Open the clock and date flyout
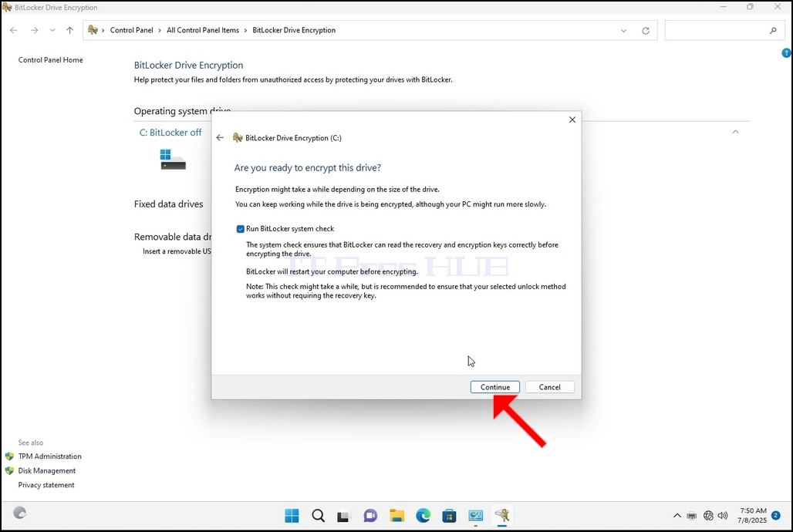This screenshot has height=532, width=793. pos(753,515)
